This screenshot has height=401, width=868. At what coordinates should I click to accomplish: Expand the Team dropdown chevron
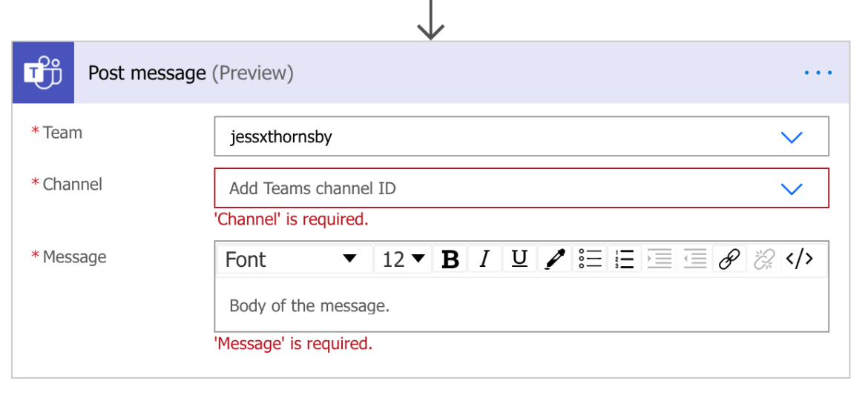(x=792, y=137)
